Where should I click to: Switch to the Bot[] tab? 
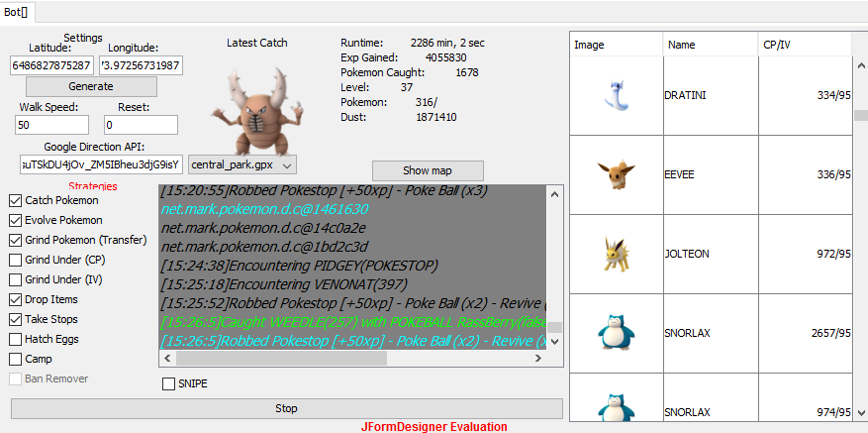17,13
